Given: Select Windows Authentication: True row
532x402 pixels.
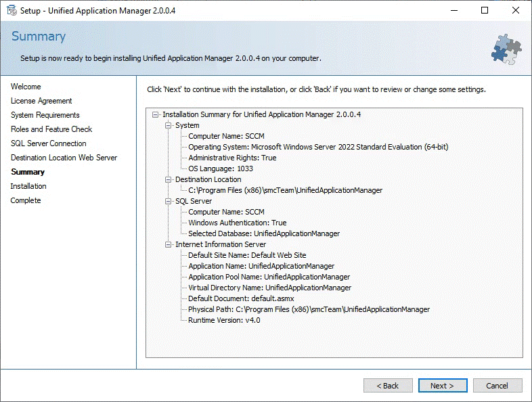Looking at the screenshot, I should (x=238, y=223).
